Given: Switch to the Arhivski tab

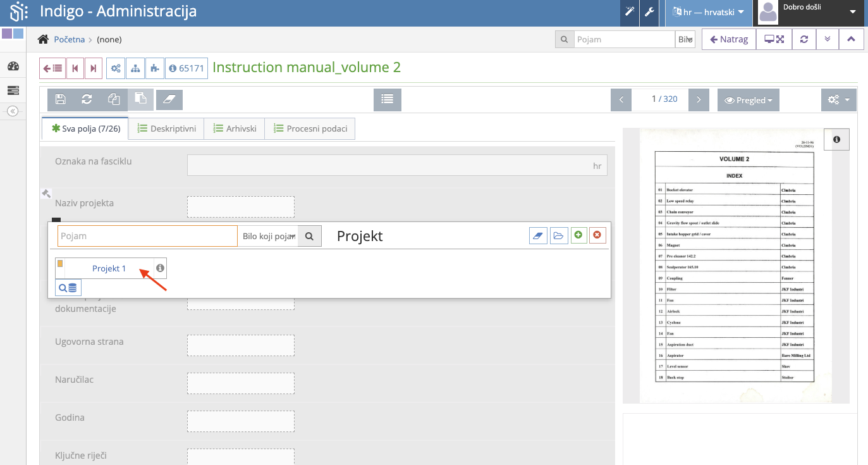Looking at the screenshot, I should click(235, 128).
